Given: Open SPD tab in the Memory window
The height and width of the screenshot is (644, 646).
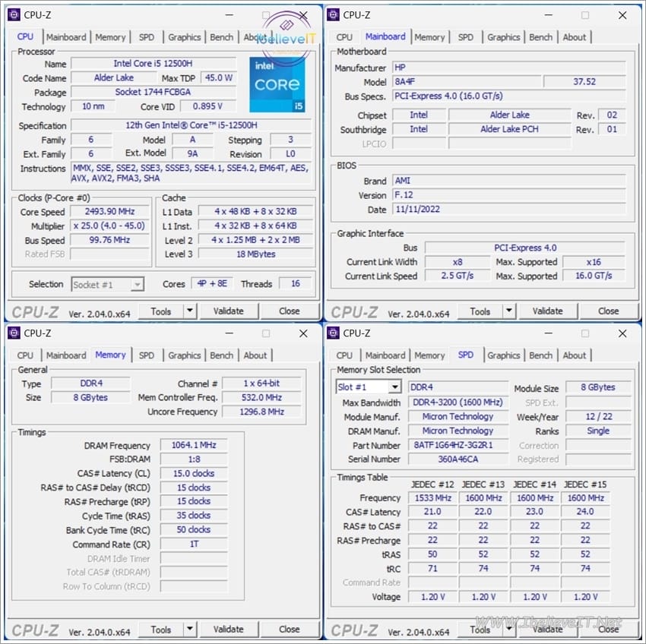Looking at the screenshot, I should point(146,355).
